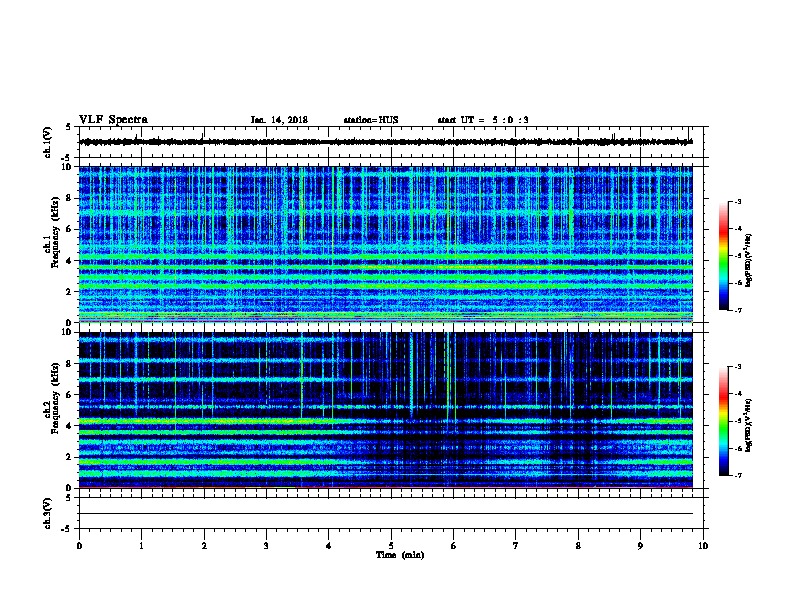Select the "start UT = 5 : 0 : 3" text
Image resolution: width=792 pixels, height=612 pixels.
483,120
